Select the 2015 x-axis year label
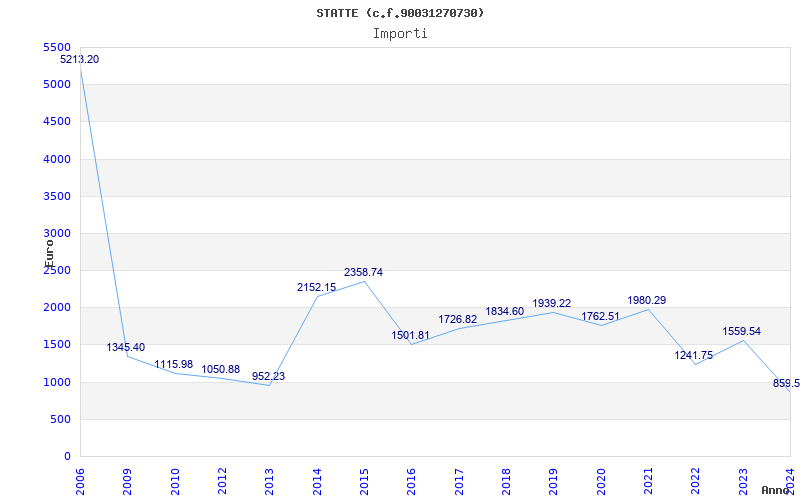The height and width of the screenshot is (500, 800). pos(364,479)
